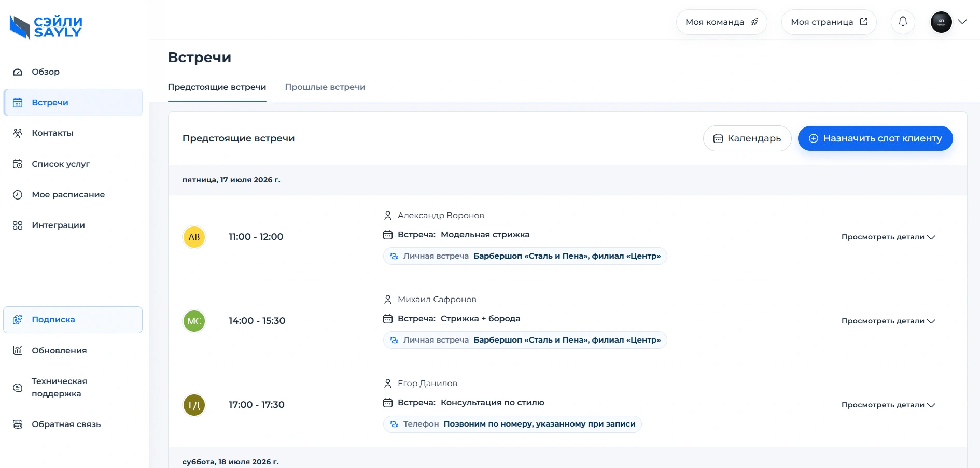Viewport: 980px width, 468px height.
Task: Open Обновления chart icon
Action: click(18, 351)
